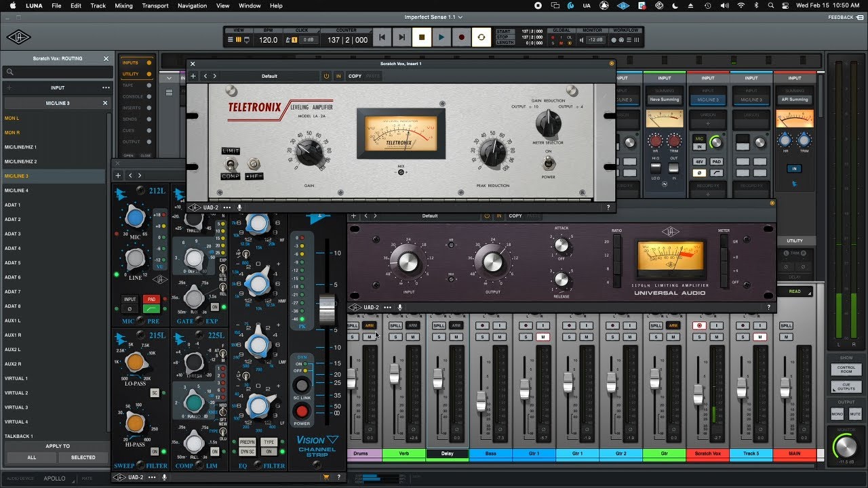Click the microphone icon in 1176LN footer
868x488 pixels.
[400, 307]
